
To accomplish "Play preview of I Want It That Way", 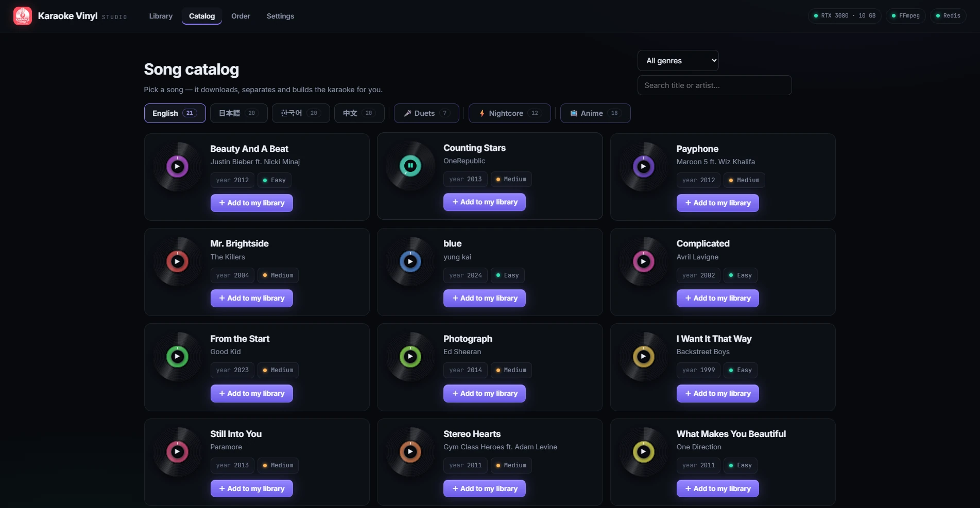I will pos(643,356).
